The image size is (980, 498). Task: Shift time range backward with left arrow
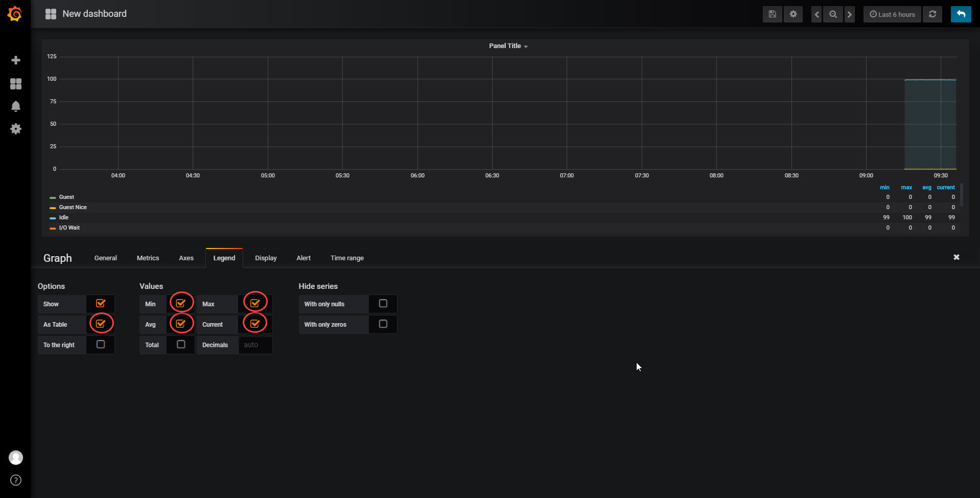(816, 14)
